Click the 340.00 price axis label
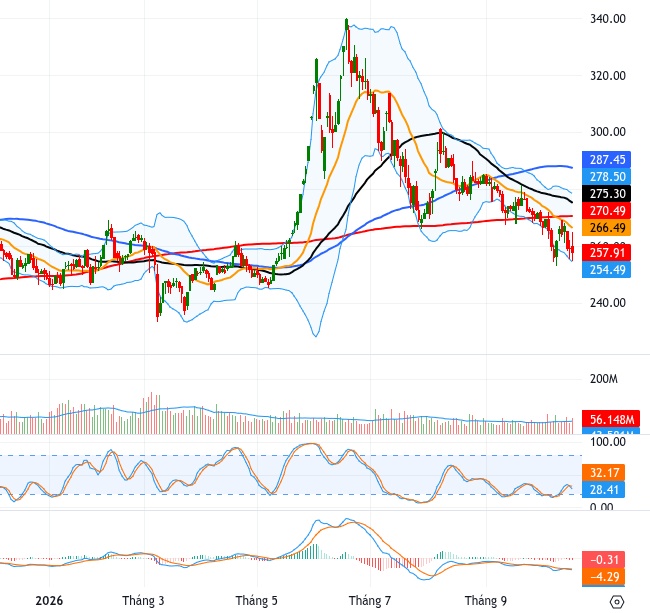The width and height of the screenshot is (650, 613). [608, 19]
